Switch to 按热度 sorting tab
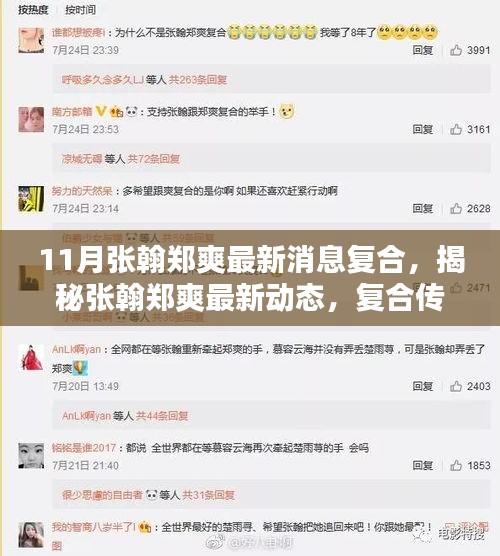The image size is (500, 556). [33, 10]
